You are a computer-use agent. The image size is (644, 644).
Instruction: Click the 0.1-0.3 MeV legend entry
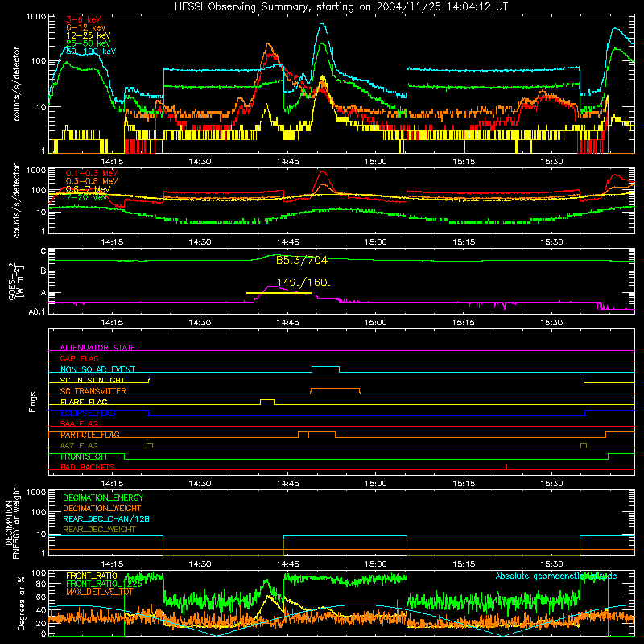92,173
